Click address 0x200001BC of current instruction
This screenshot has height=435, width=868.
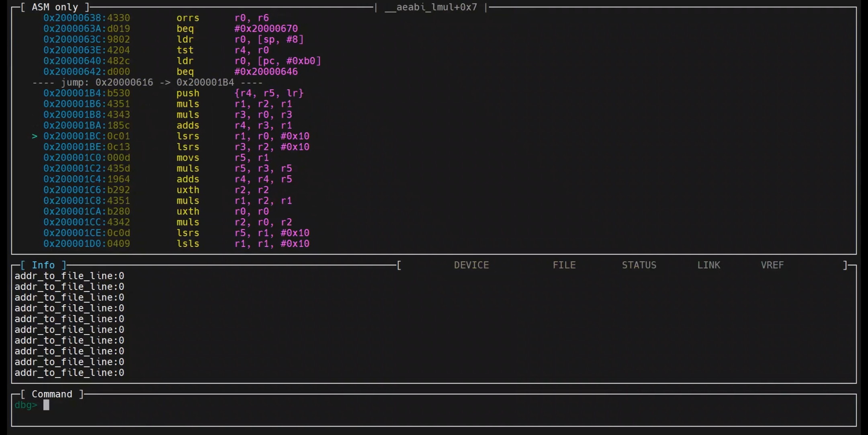[74, 136]
